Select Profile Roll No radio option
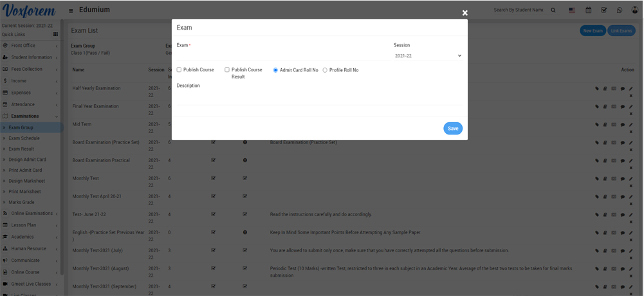 [325, 70]
